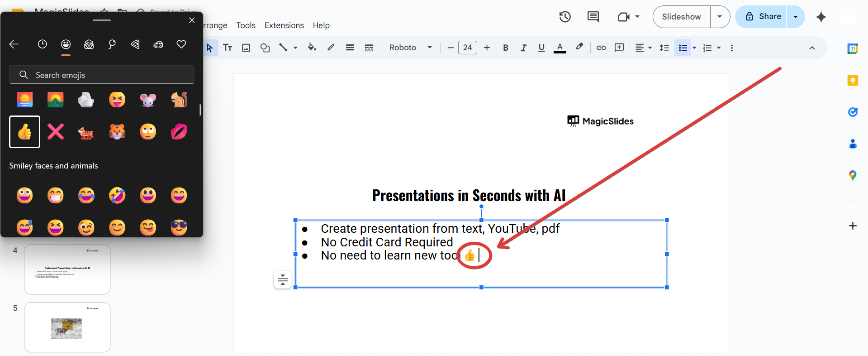Open the Extensions menu
This screenshot has height=356, width=868.
click(x=284, y=25)
